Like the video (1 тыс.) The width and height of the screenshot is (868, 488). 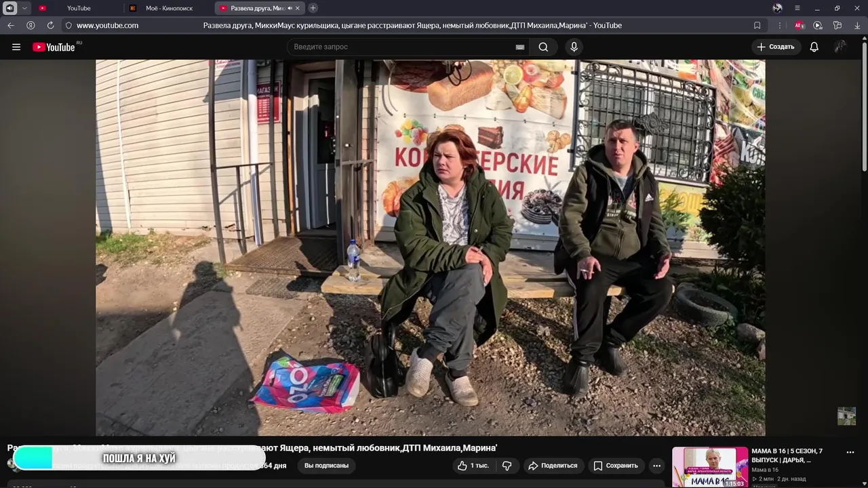pyautogui.click(x=473, y=466)
